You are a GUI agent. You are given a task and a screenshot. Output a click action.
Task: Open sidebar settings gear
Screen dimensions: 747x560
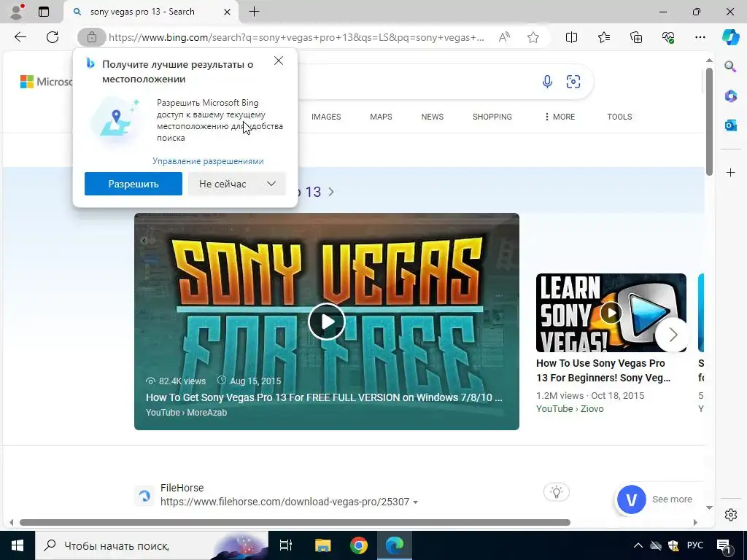[731, 515]
